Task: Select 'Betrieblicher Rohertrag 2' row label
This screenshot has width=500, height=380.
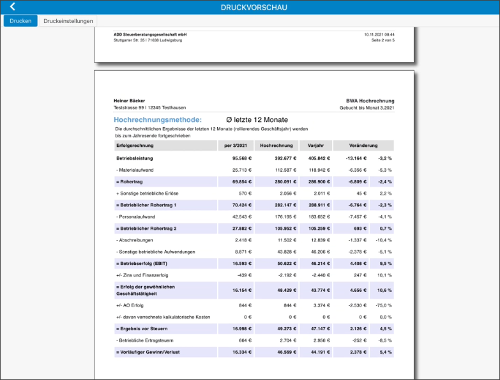Action: pyautogui.click(x=146, y=228)
